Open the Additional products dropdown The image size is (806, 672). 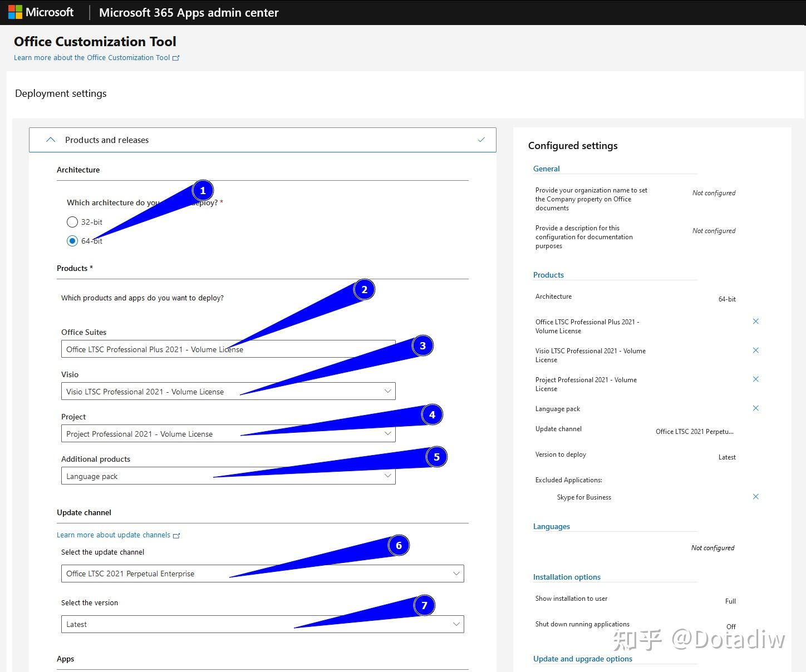388,476
